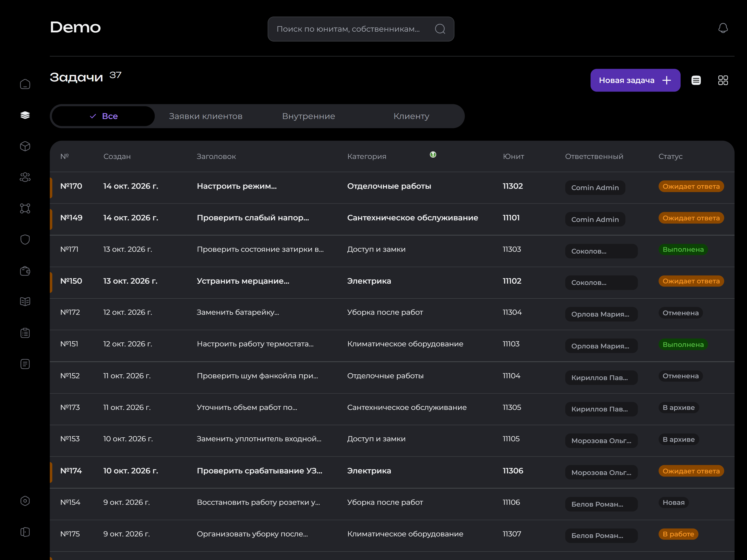This screenshot has width=747, height=560.
Task: Click the Demo logo link
Action: click(x=75, y=27)
